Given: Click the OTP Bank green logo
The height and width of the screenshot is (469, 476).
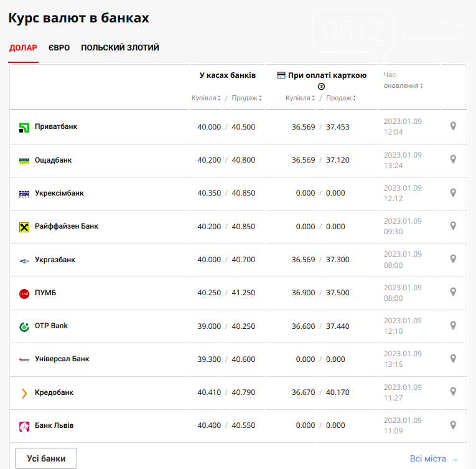Looking at the screenshot, I should pyautogui.click(x=24, y=327).
